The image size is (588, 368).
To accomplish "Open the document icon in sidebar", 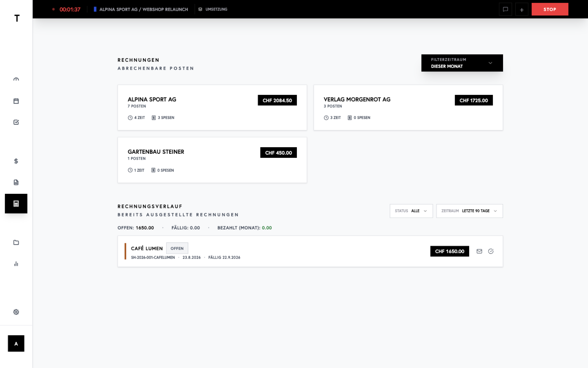I will [16, 182].
